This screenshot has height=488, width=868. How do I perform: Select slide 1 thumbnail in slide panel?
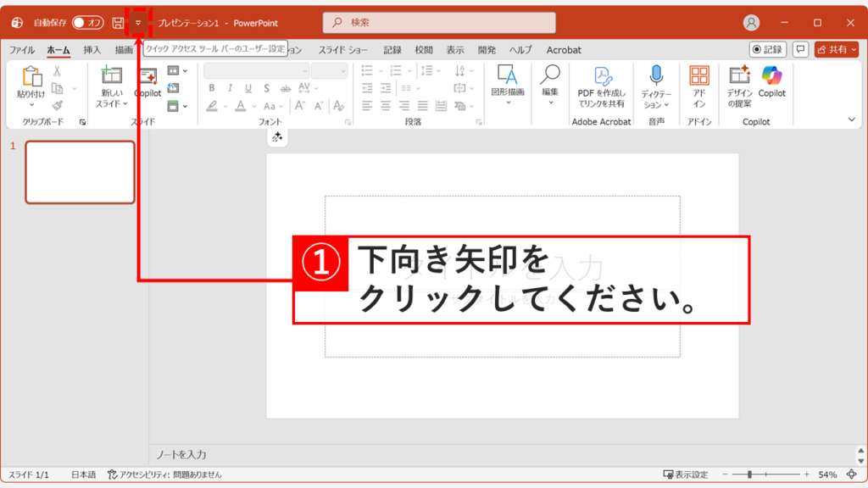[79, 173]
